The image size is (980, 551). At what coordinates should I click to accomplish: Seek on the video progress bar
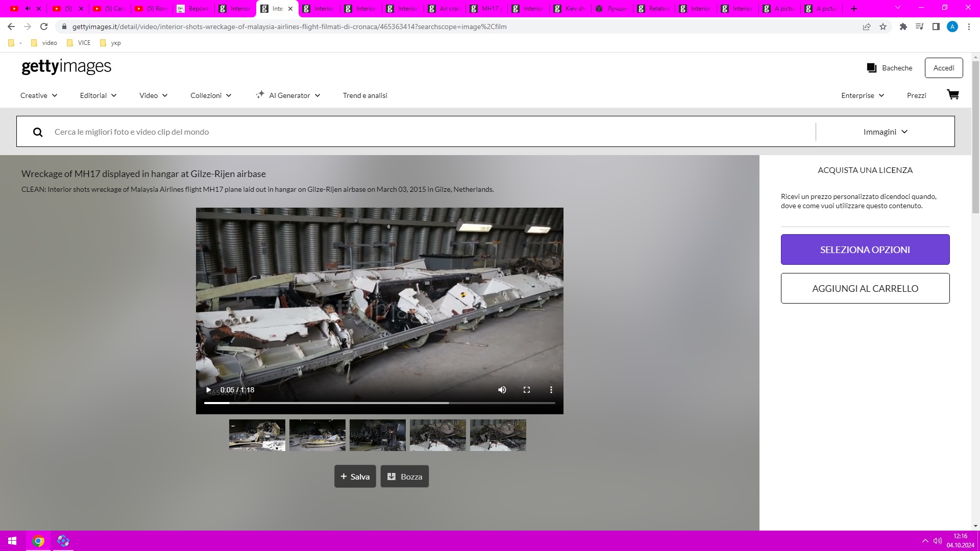tap(380, 403)
